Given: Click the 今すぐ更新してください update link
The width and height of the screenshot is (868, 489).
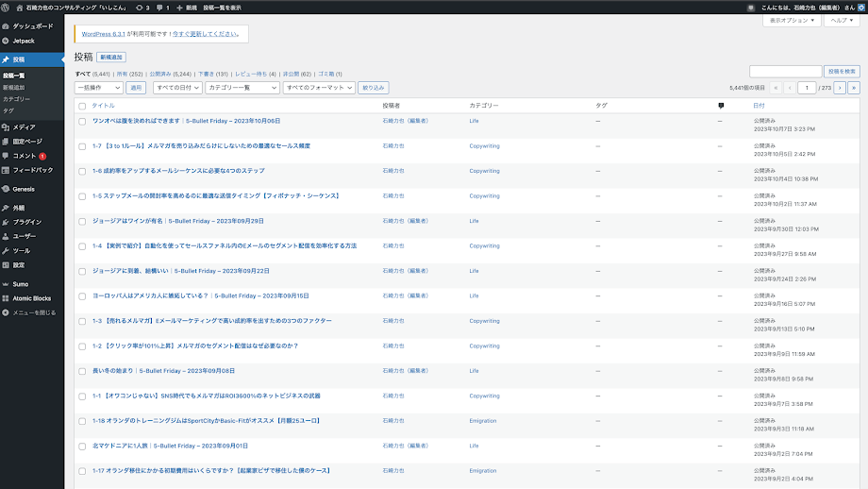Looking at the screenshot, I should pos(210,34).
